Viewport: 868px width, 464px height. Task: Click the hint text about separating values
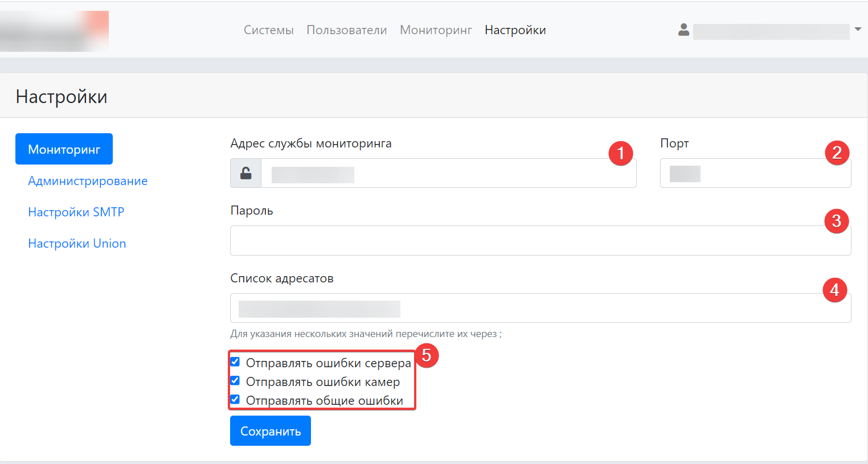pos(366,334)
